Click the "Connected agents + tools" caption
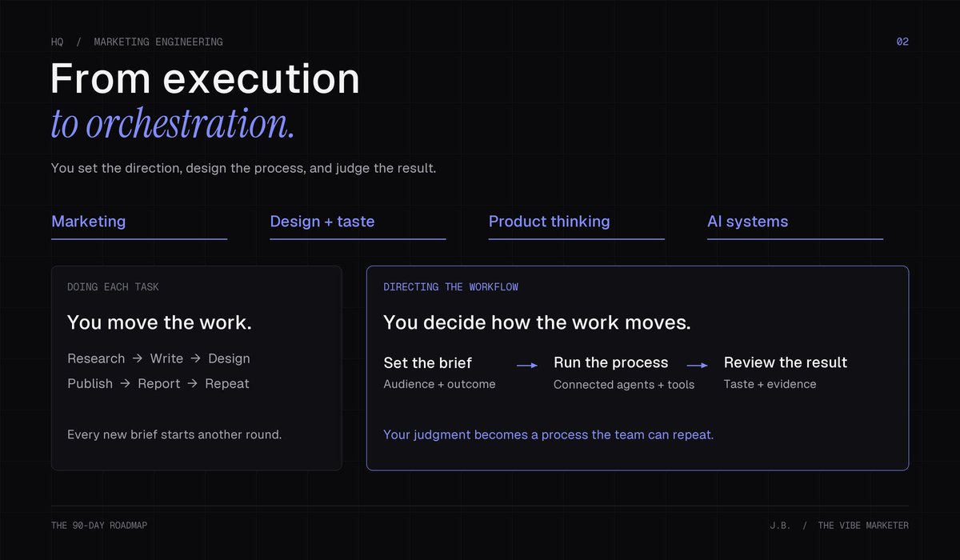Screen dimensions: 960x560 (x=624, y=385)
